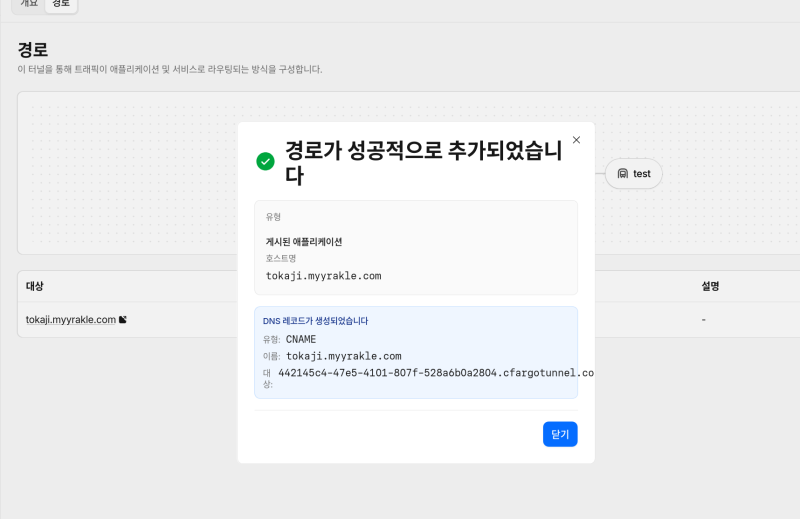The image size is (800, 519).
Task: Click the 설명 column header
Action: click(710, 286)
